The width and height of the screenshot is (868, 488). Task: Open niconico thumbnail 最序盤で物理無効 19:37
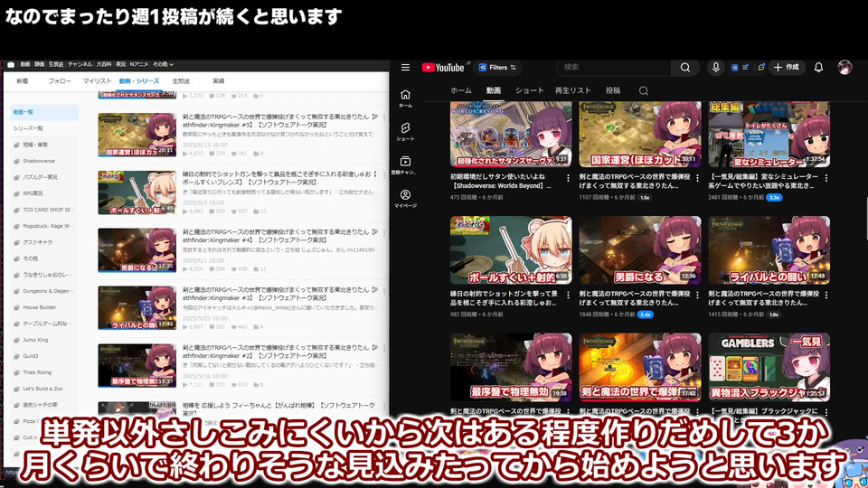tap(137, 365)
